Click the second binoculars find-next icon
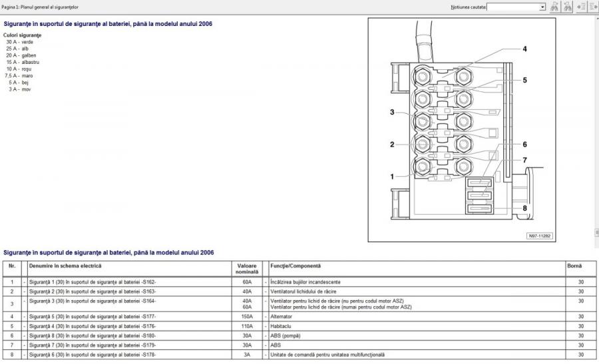This screenshot has width=599, height=364. point(568,7)
